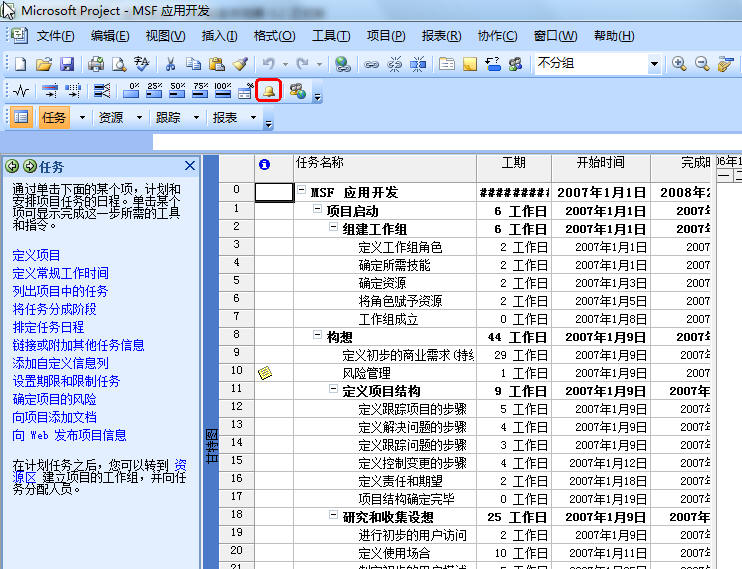The image size is (742, 569).
Task: Expand the 任务 guide dropdown arrow
Action: (x=82, y=117)
